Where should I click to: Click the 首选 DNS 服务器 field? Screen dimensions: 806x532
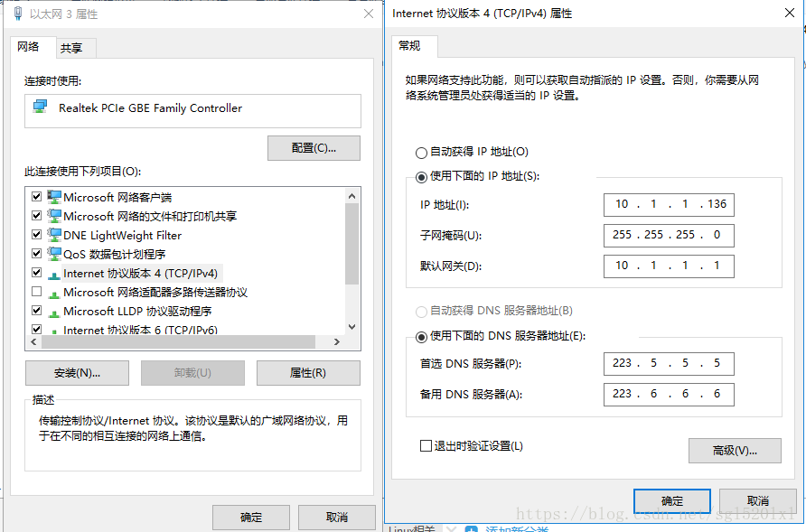pyautogui.click(x=669, y=364)
